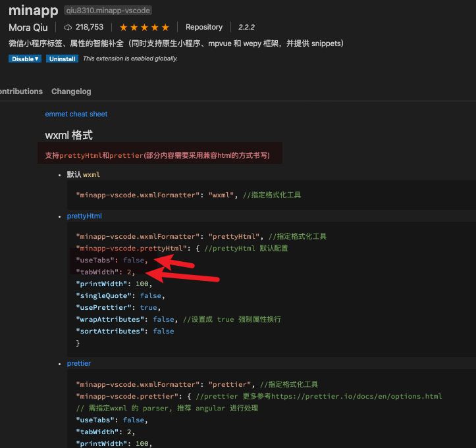476x448 pixels.
Task: Click the extension description text
Action: (176, 43)
